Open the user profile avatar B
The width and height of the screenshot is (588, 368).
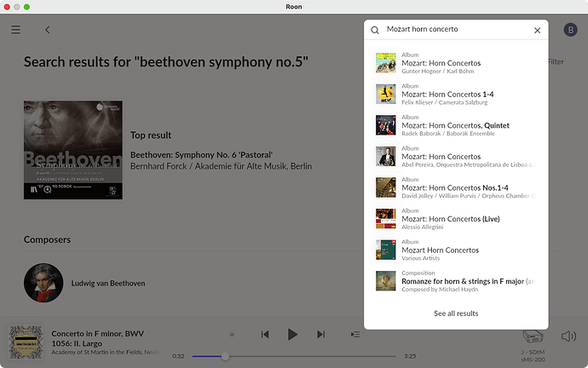[569, 30]
